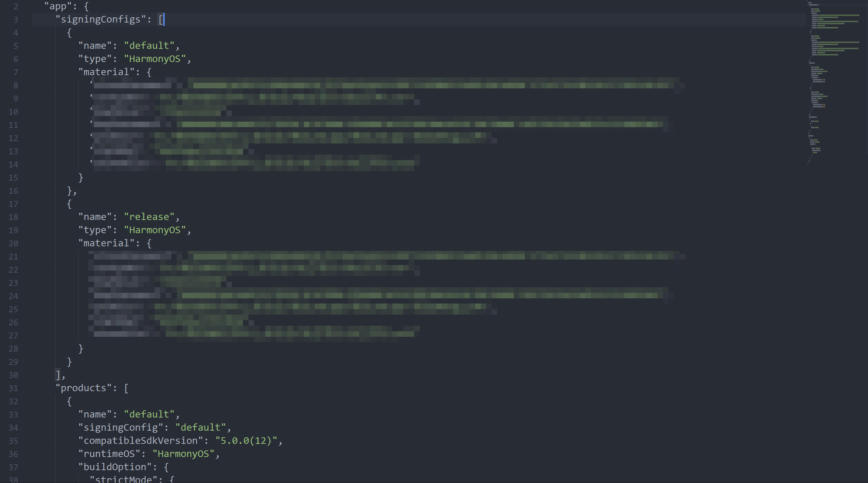Click the closing bracket "]" on line 30

58,375
